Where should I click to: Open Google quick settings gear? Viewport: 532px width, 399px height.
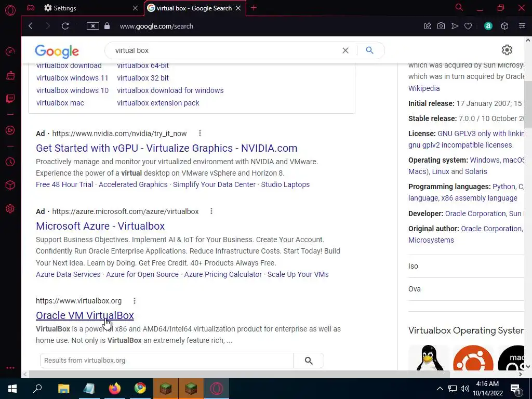(507, 50)
